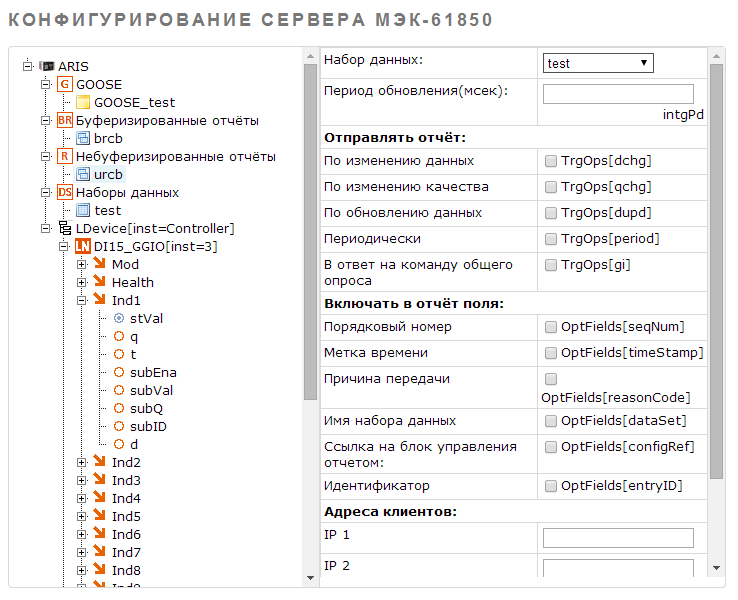Click the orange arrow icon beside Ind5
This screenshot has height=600, width=738.
point(99,514)
